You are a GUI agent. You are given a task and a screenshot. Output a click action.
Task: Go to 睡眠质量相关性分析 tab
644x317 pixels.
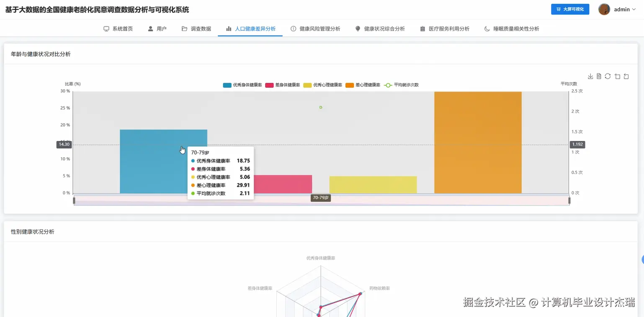point(512,29)
